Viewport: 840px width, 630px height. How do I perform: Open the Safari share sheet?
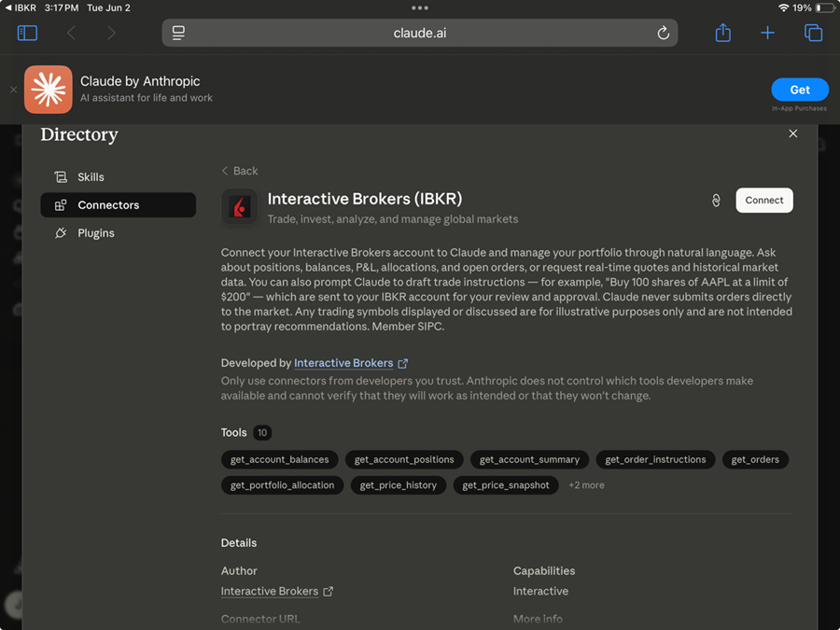point(723,32)
